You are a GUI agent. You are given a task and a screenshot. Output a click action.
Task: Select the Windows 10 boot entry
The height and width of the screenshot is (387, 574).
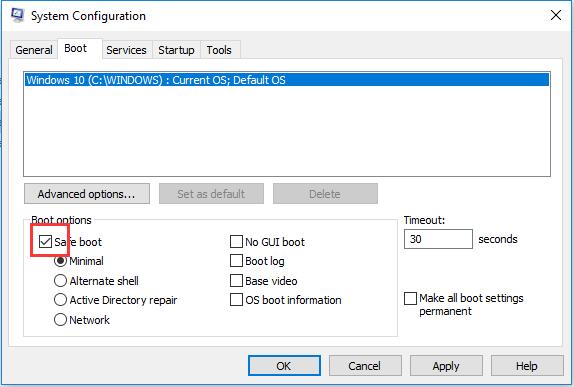287,80
